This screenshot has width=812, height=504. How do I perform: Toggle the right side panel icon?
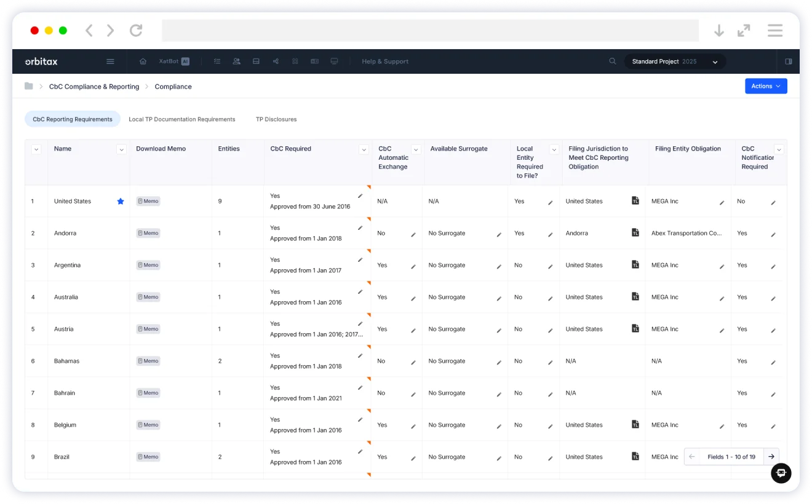[788, 61]
